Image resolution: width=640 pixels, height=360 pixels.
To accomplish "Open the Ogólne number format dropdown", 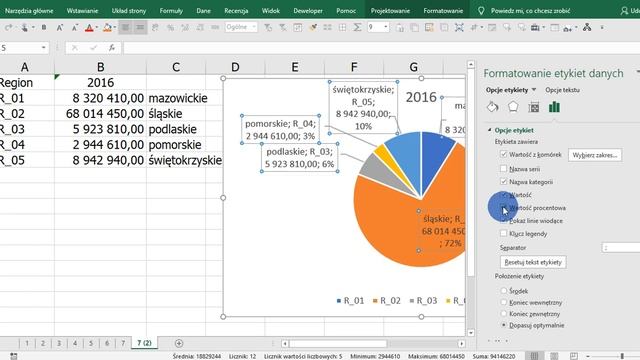I will 254,27.
